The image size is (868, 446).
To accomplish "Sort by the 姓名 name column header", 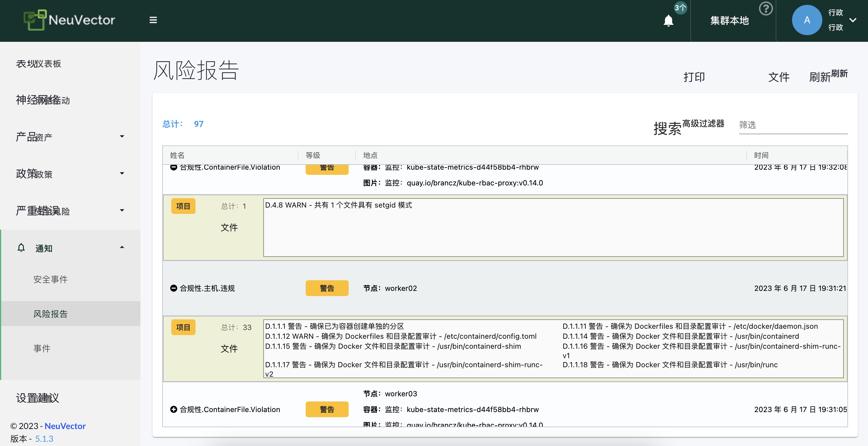I will tap(177, 155).
